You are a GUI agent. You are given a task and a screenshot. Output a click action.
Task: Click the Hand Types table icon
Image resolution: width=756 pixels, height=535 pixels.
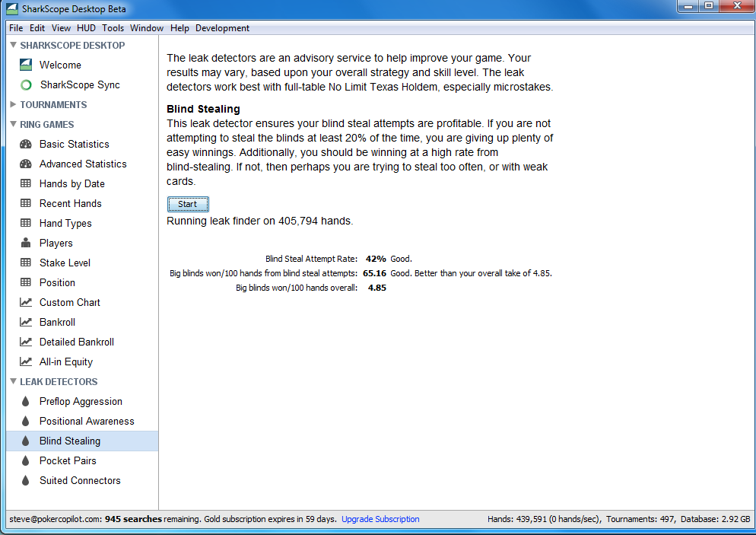(26, 223)
